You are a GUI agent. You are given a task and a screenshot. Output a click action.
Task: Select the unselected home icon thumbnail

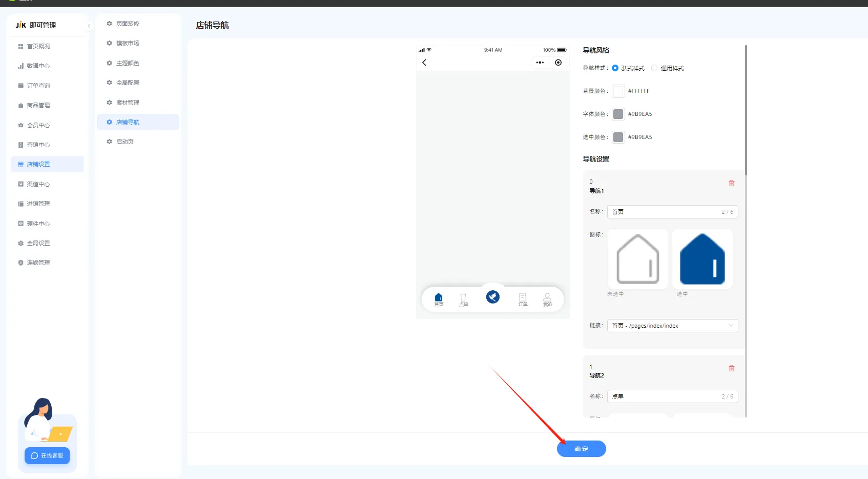pos(637,259)
